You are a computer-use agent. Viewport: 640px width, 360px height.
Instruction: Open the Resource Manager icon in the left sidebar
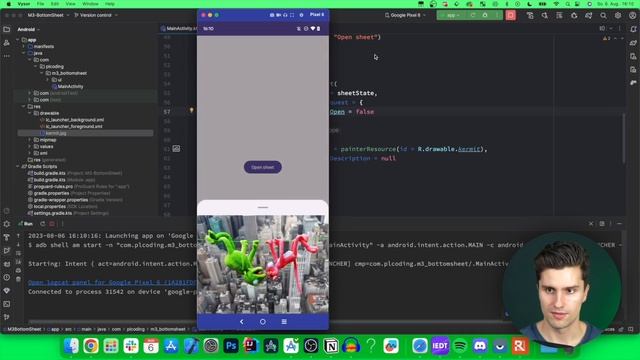[x=7, y=42]
